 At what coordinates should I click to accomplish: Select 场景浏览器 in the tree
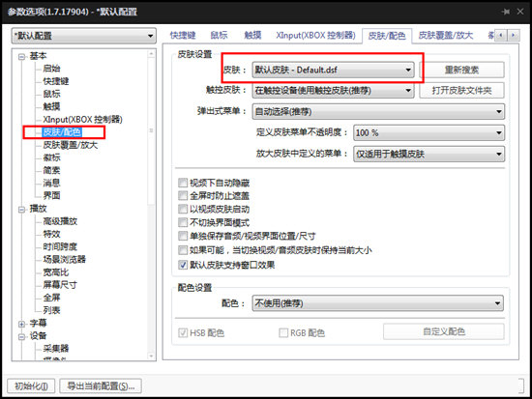pyautogui.click(x=64, y=259)
